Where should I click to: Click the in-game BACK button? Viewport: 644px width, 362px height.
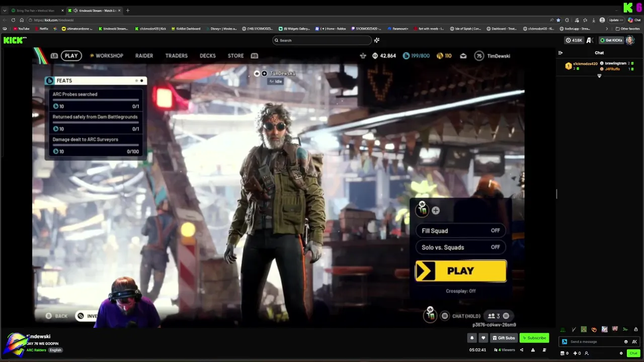56,316
